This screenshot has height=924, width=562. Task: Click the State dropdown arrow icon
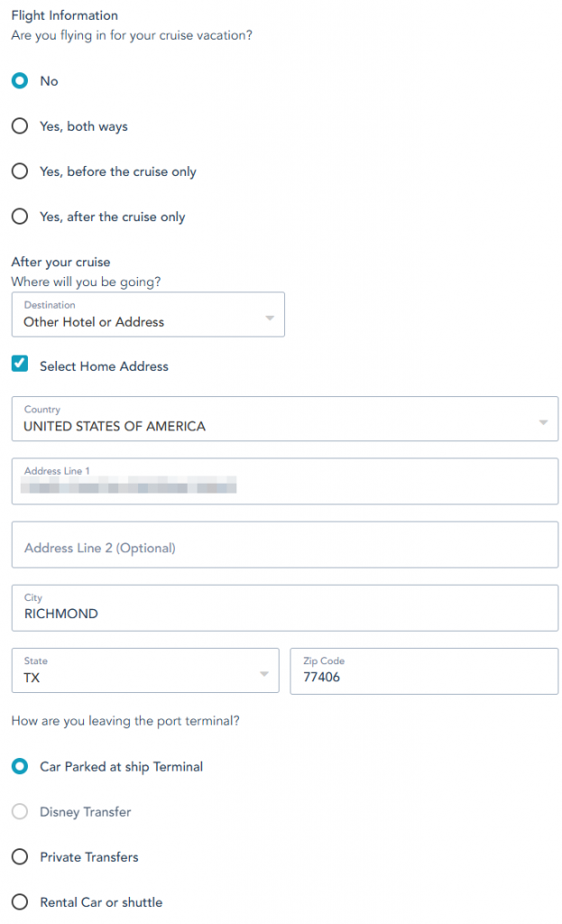pos(264,674)
